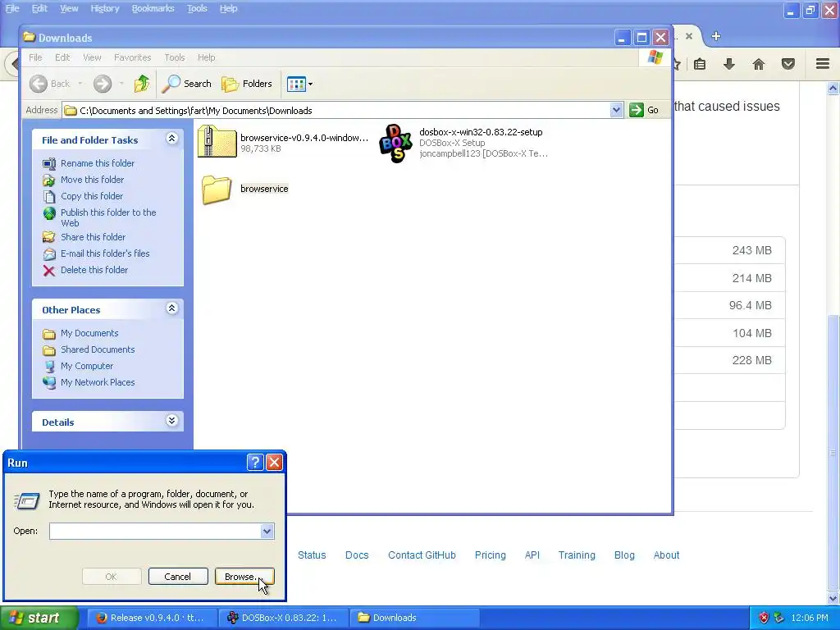Open the Explorer Help menu
Screen dimensions: 840x630
(x=206, y=57)
